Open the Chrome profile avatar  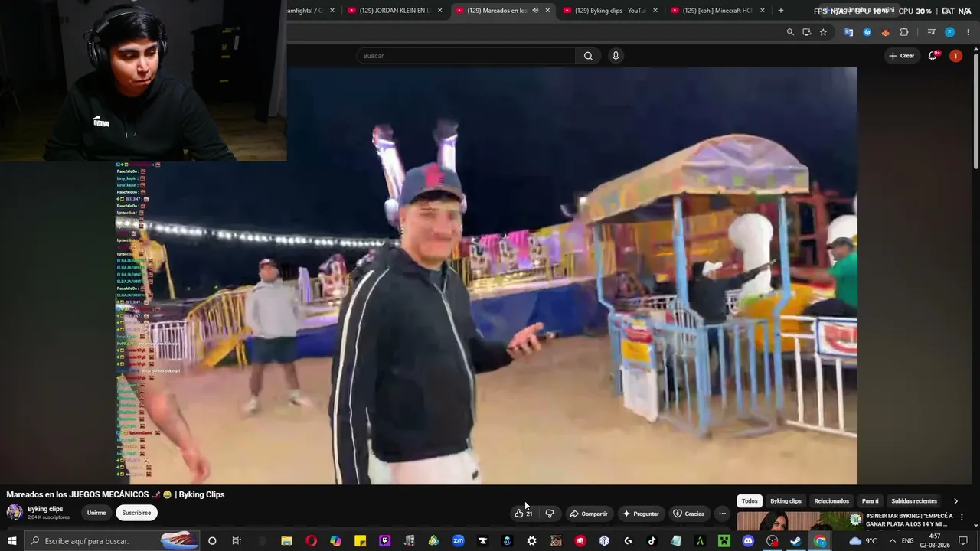[949, 32]
